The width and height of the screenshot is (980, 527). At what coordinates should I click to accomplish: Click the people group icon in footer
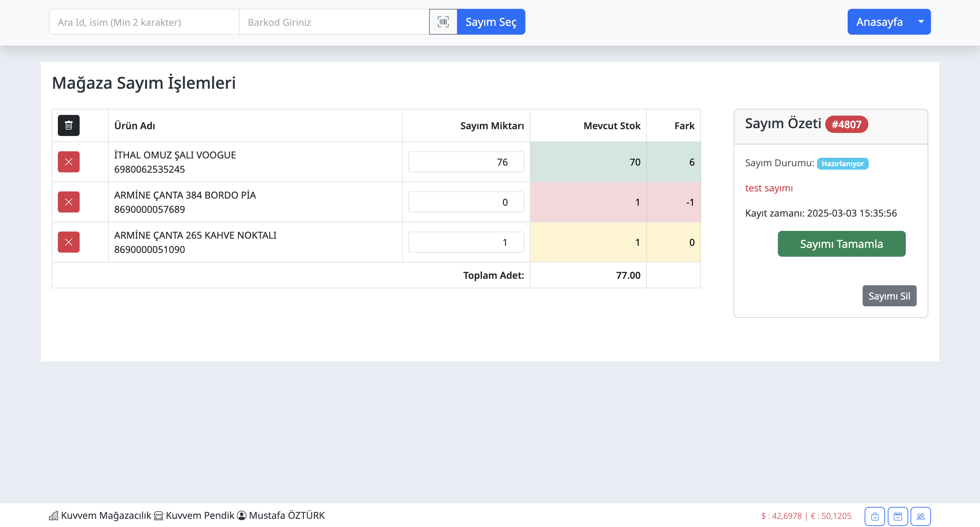pos(920,516)
